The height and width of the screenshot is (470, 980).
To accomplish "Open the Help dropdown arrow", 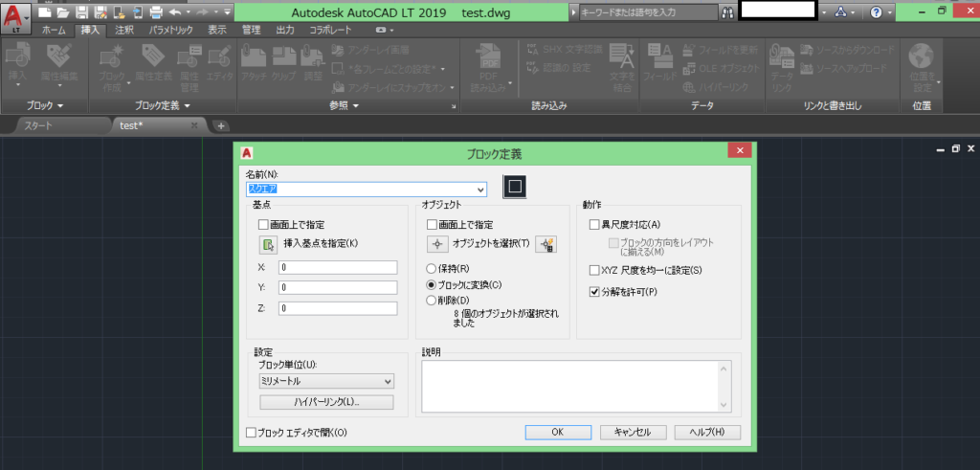I will [x=889, y=11].
